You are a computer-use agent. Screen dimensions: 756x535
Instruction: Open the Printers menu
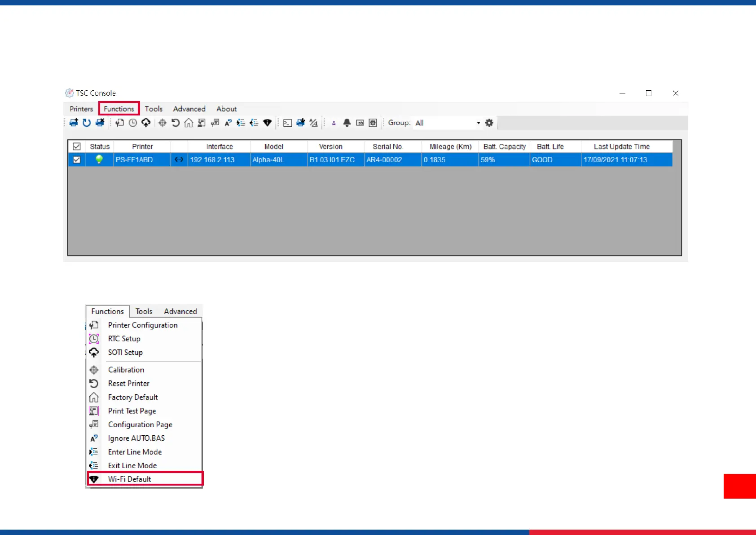click(x=81, y=109)
